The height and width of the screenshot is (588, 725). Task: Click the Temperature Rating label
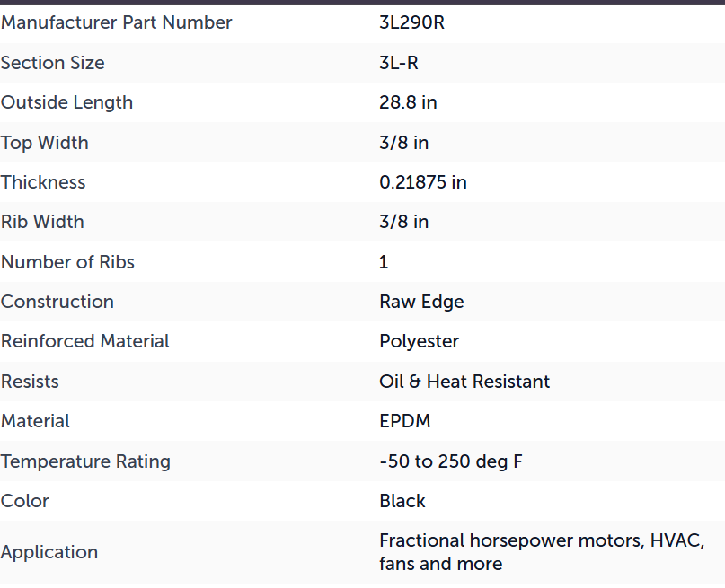click(85, 461)
